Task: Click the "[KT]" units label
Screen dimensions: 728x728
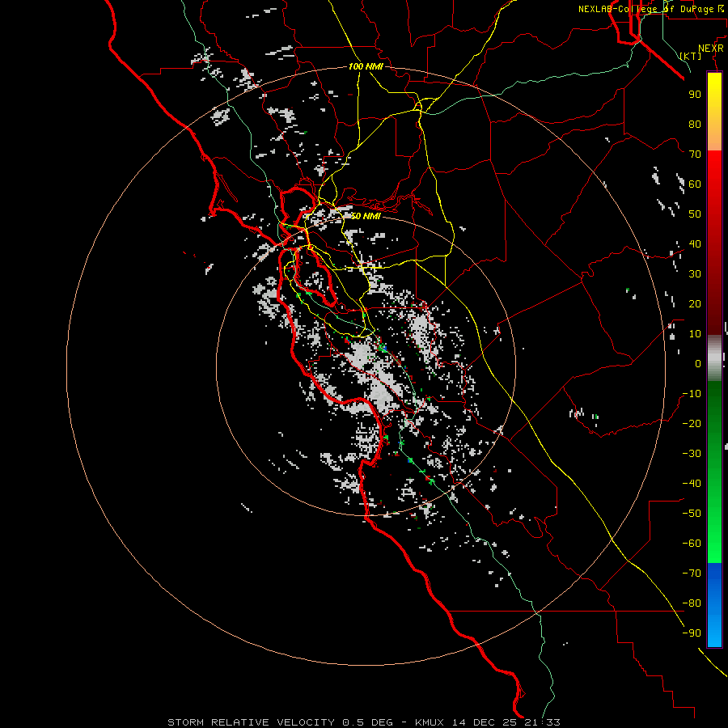Action: (691, 56)
